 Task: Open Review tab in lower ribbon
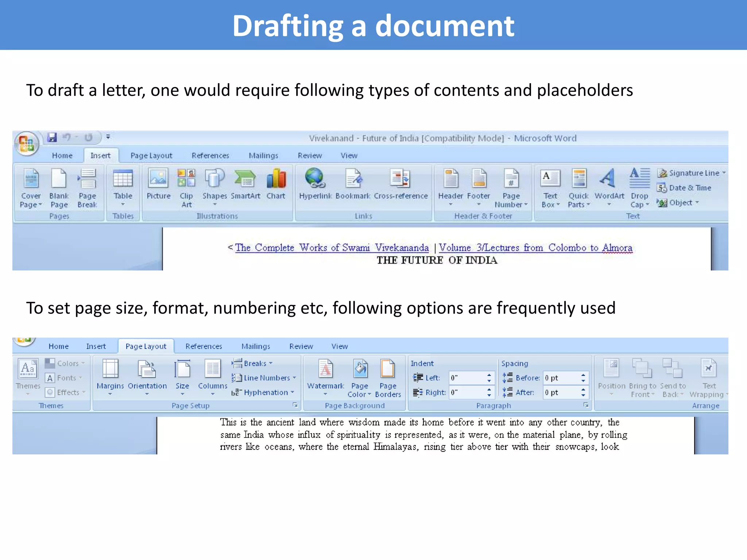click(x=301, y=346)
